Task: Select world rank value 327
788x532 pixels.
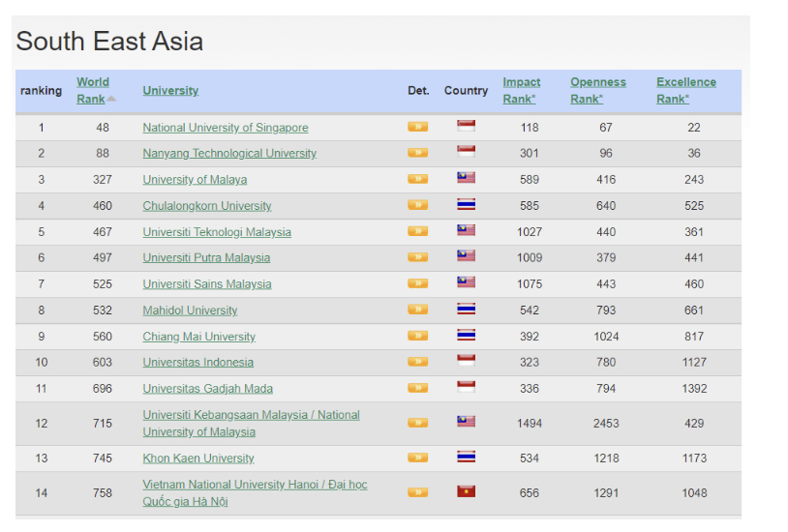Action: [x=103, y=179]
